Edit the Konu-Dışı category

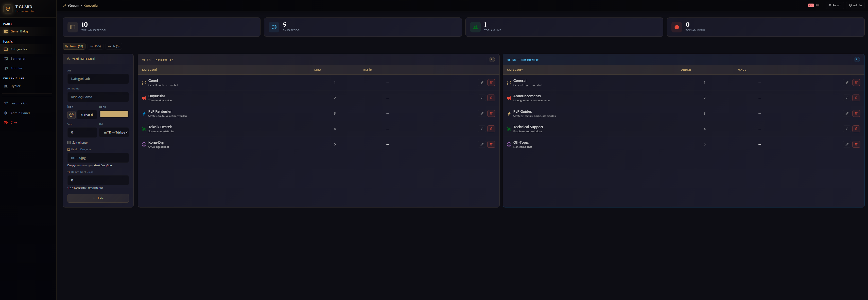point(482,144)
